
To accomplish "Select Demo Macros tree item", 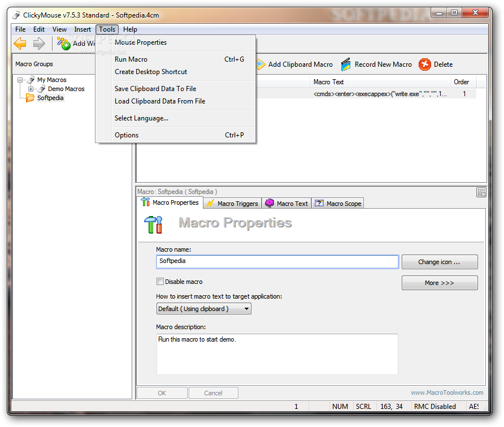I will coord(66,89).
